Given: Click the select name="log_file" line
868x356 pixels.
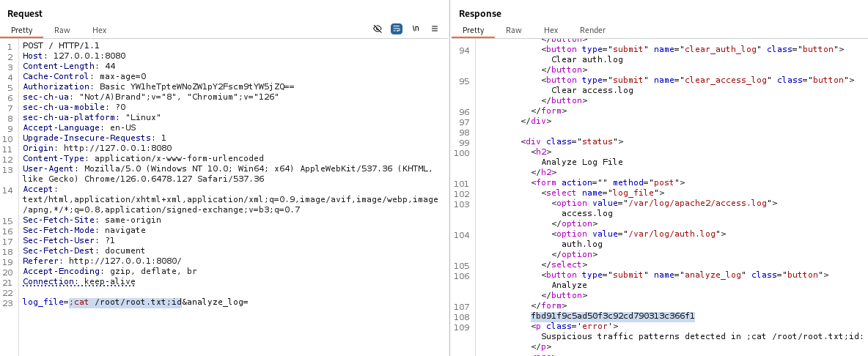Looking at the screenshot, I should pos(603,193).
